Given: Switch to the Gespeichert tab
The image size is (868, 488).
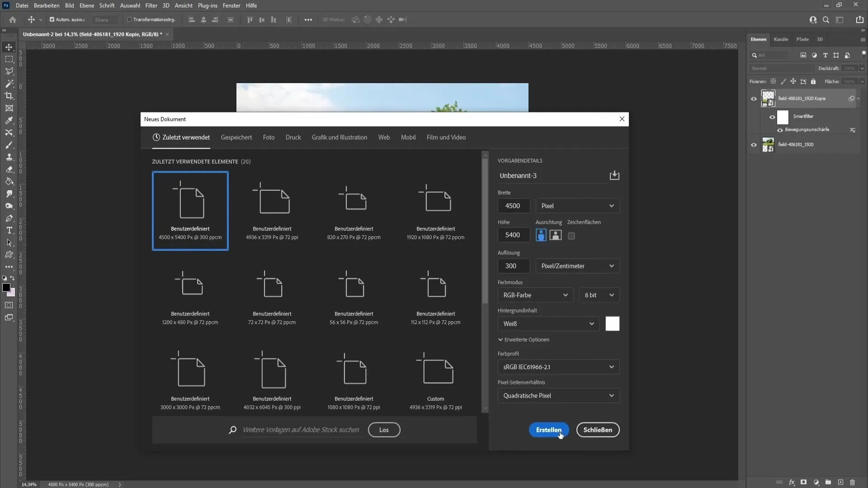Looking at the screenshot, I should point(236,137).
